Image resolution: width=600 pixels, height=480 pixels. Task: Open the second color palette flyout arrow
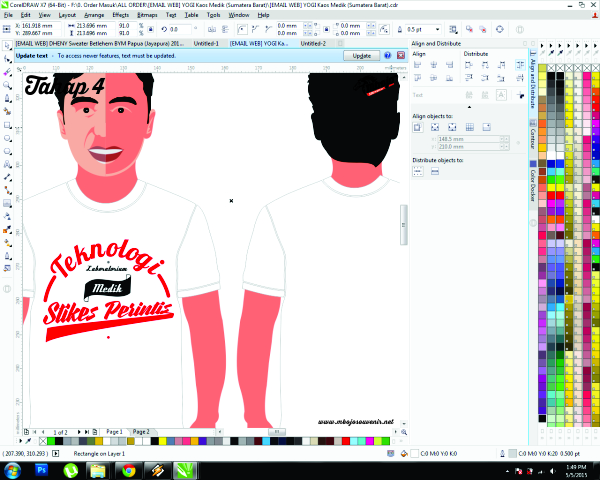click(x=551, y=46)
